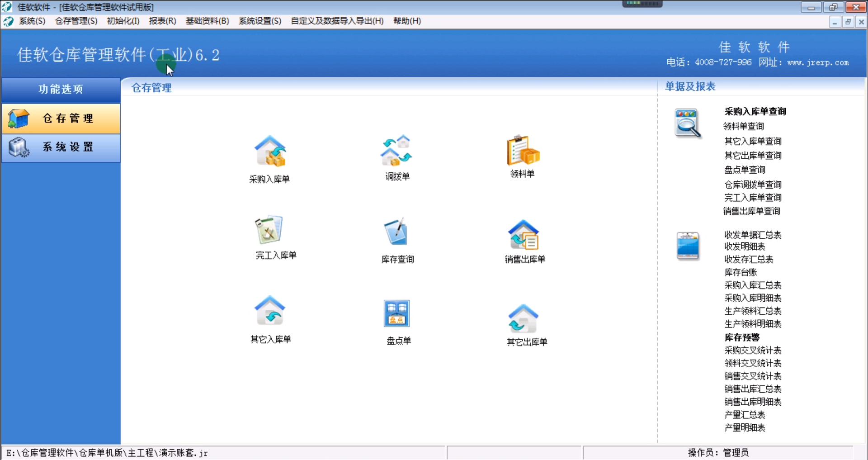Restore down the main application window
The width and height of the screenshot is (868, 460).
click(833, 7)
